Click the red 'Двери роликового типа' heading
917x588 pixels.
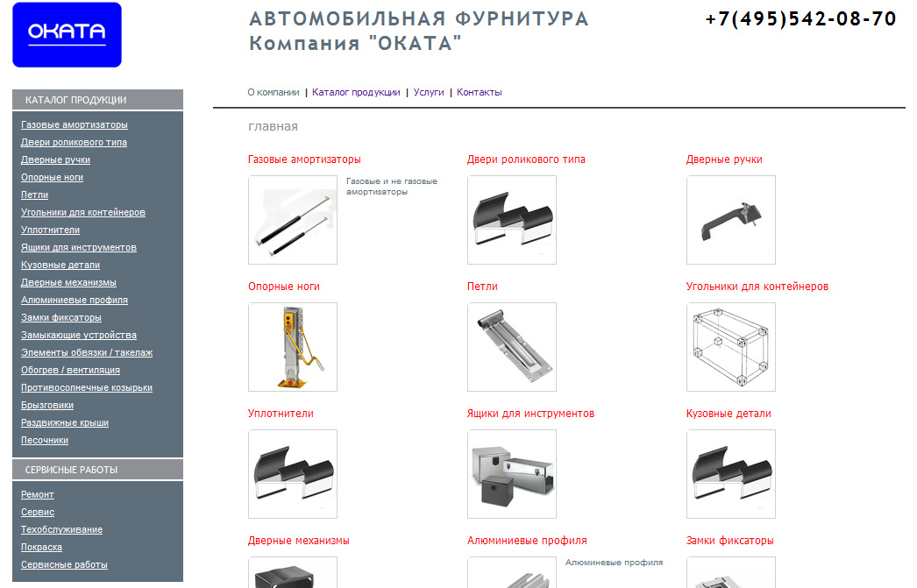[526, 159]
